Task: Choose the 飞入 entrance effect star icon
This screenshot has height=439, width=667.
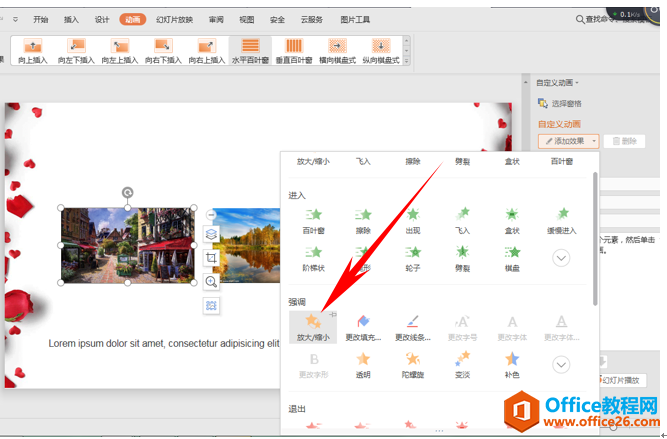Action: (462, 214)
